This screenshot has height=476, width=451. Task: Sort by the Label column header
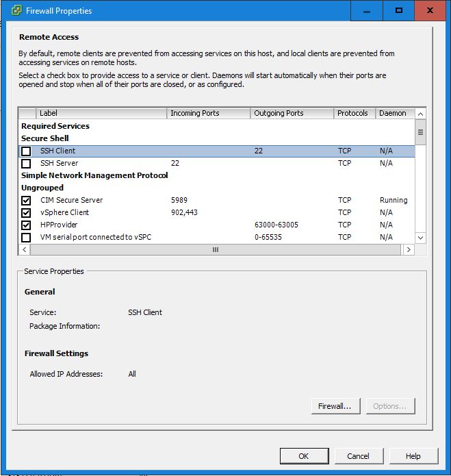point(101,113)
